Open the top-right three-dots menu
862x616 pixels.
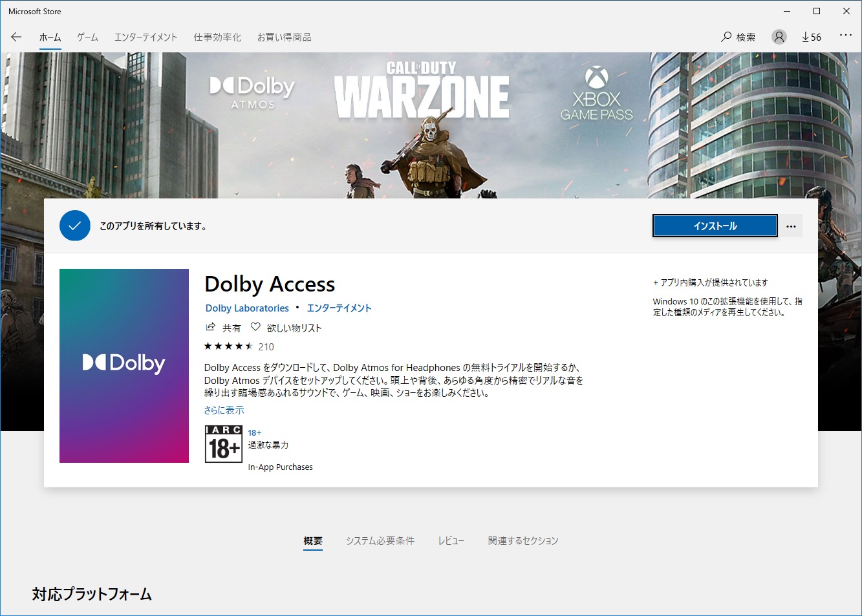coord(845,36)
